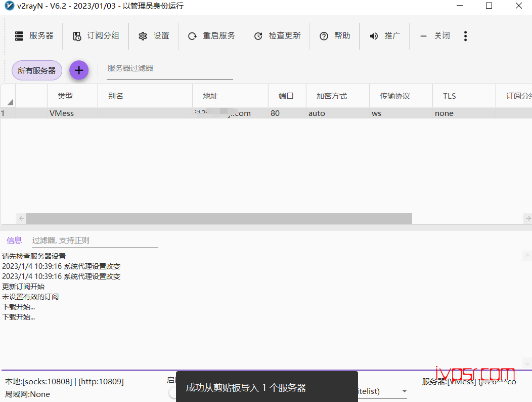The image size is (532, 402).
Task: Click the 局域网:None status text
Action: coord(27,394)
